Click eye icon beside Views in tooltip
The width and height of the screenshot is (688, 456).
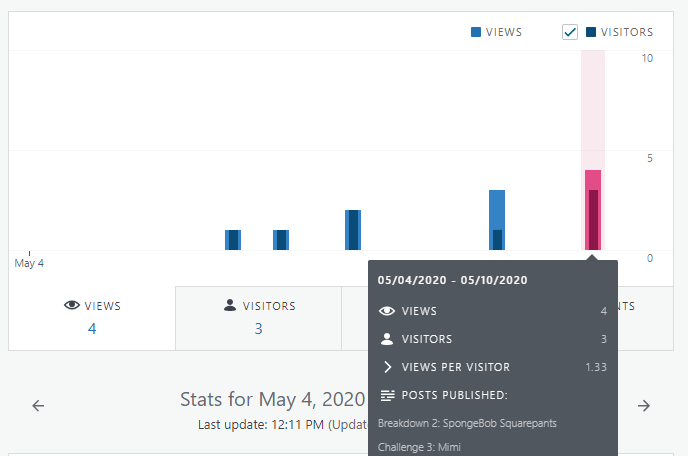(x=387, y=311)
